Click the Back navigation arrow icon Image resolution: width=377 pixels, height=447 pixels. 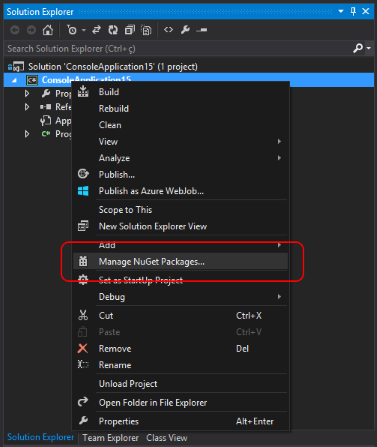(15, 30)
